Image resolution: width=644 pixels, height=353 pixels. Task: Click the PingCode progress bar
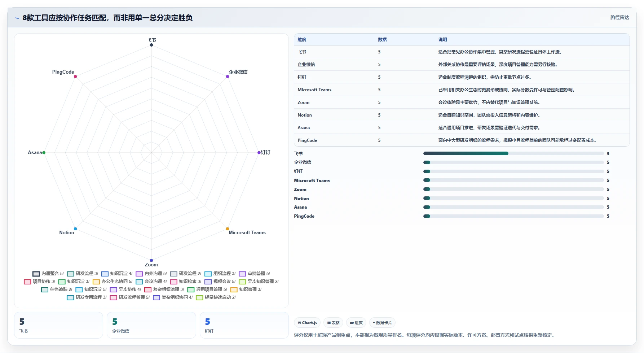(x=513, y=216)
